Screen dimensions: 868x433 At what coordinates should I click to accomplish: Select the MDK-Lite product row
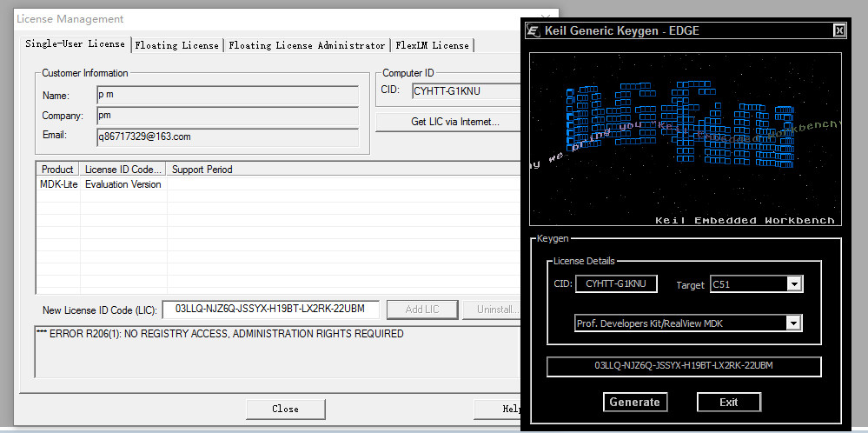coord(278,184)
